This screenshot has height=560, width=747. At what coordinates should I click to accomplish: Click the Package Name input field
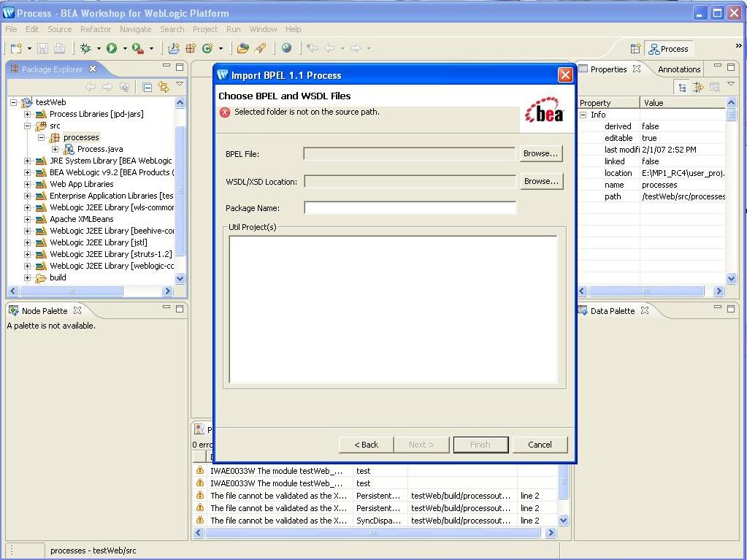tap(410, 208)
